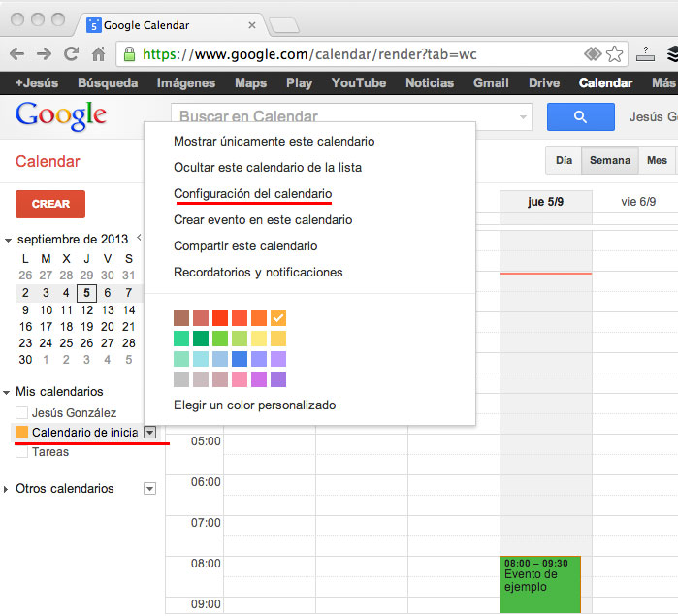Pick the bold blue color swatch
The height and width of the screenshot is (616, 678).
coord(240,359)
